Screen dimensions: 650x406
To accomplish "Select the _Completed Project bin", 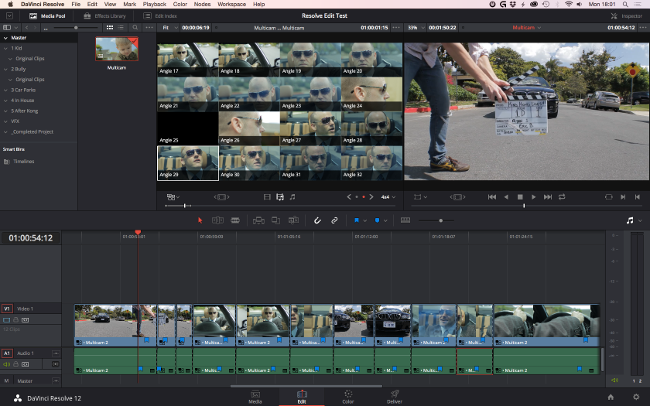I will [x=32, y=132].
